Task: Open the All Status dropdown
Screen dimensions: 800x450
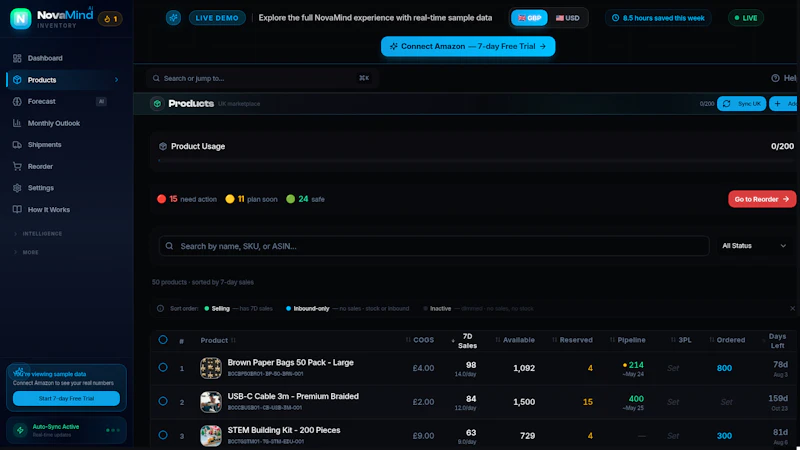Action: pos(754,246)
